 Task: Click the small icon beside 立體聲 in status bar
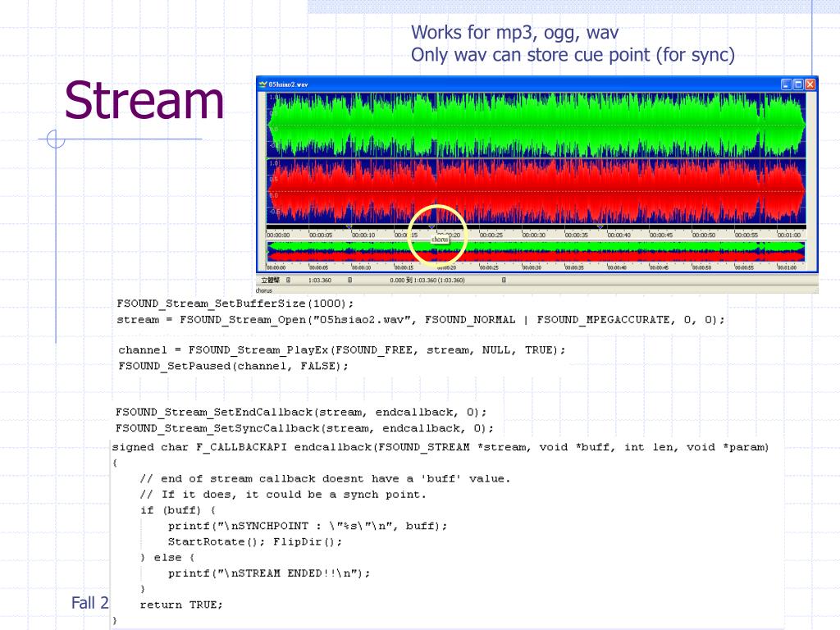click(x=288, y=281)
